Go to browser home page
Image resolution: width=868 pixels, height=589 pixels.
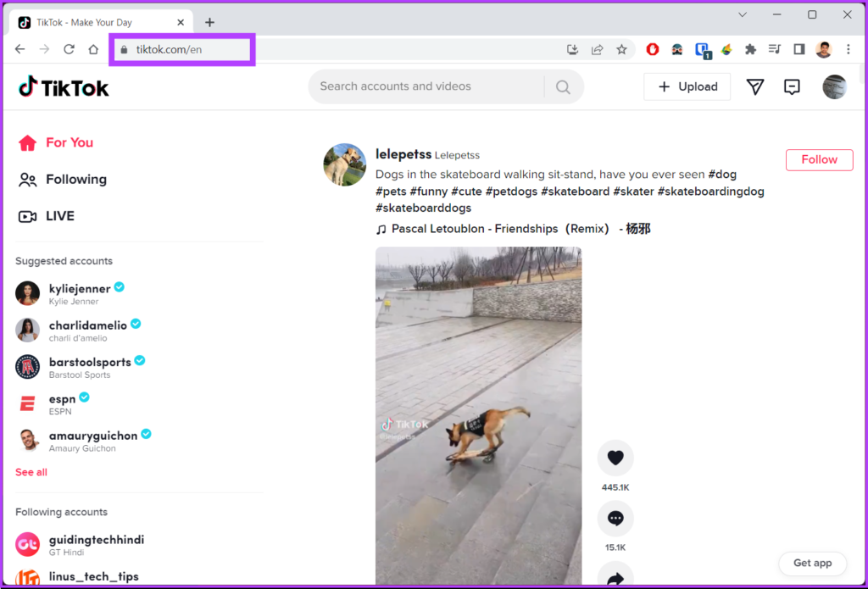click(x=93, y=49)
